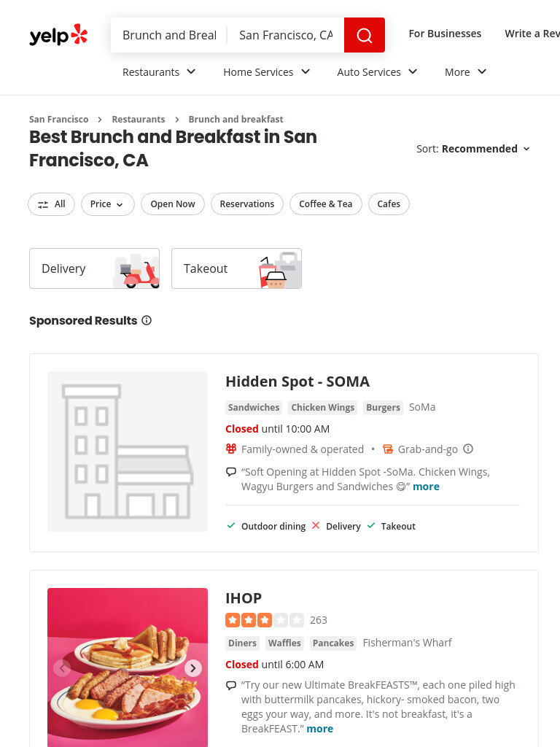Open the All filters sliders button
Screen dimensions: 560x747
click(x=52, y=204)
